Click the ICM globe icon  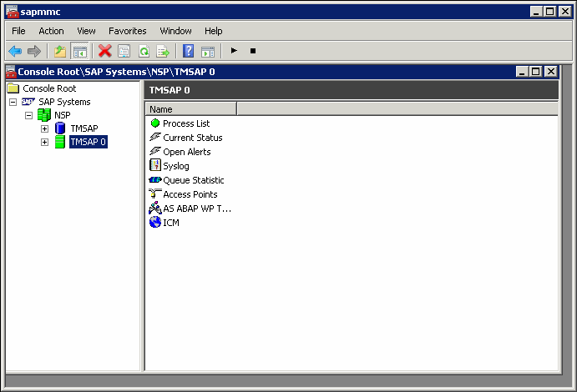[x=155, y=222]
